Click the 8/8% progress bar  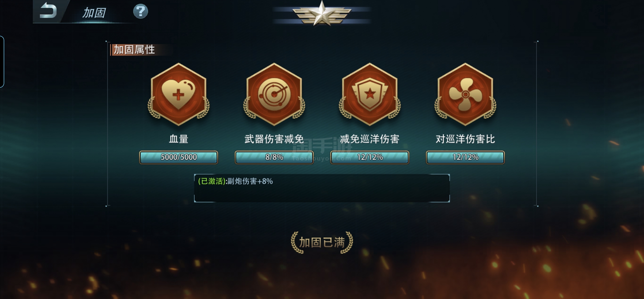click(274, 157)
